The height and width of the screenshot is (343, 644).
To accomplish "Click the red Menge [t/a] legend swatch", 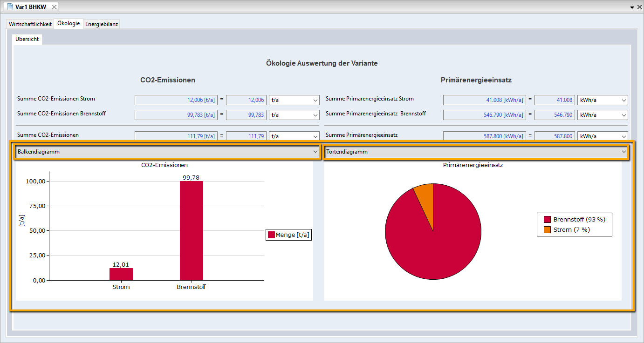I will pyautogui.click(x=271, y=235).
